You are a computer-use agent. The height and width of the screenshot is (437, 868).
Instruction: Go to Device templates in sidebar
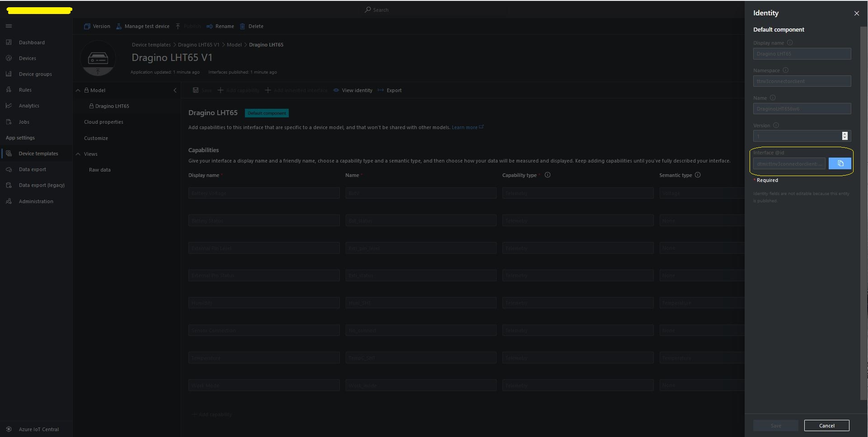[38, 153]
